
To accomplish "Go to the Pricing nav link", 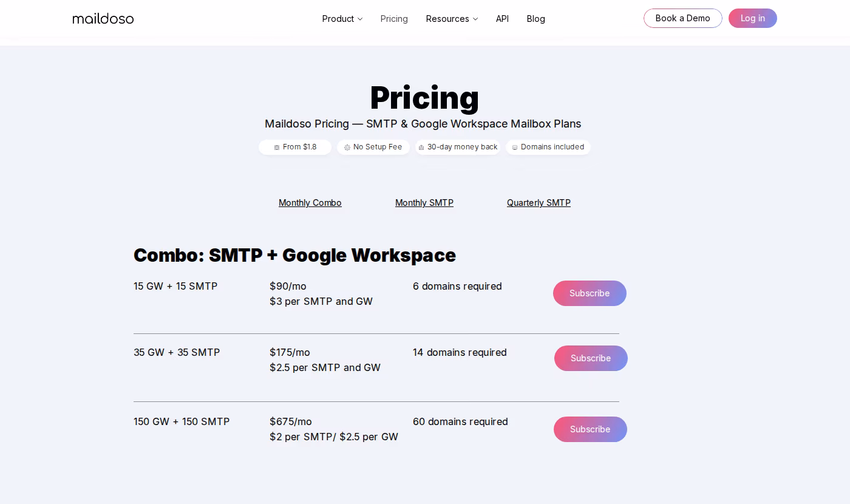I will 394,19.
